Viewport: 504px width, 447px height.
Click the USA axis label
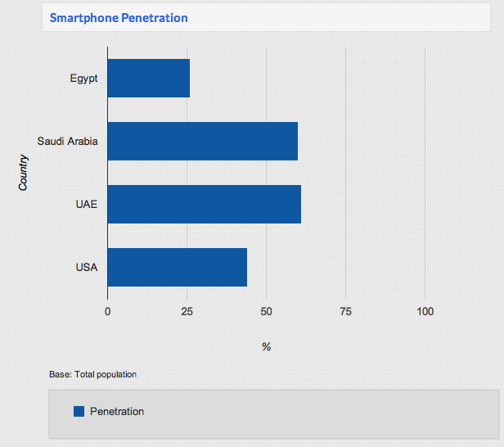(87, 267)
